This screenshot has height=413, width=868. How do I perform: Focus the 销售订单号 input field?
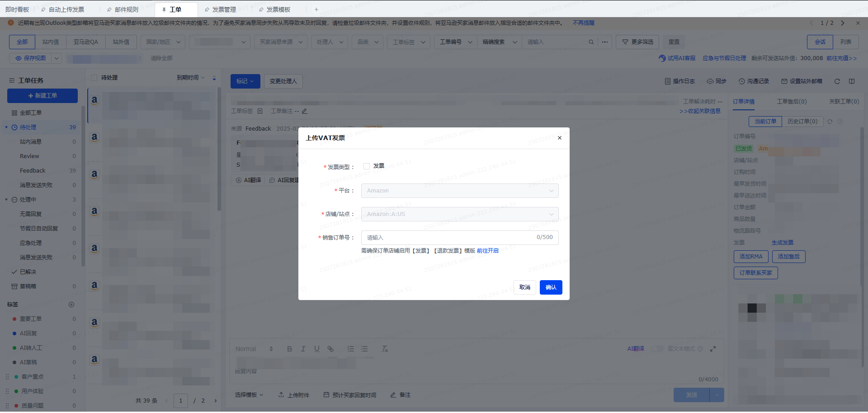click(x=460, y=238)
